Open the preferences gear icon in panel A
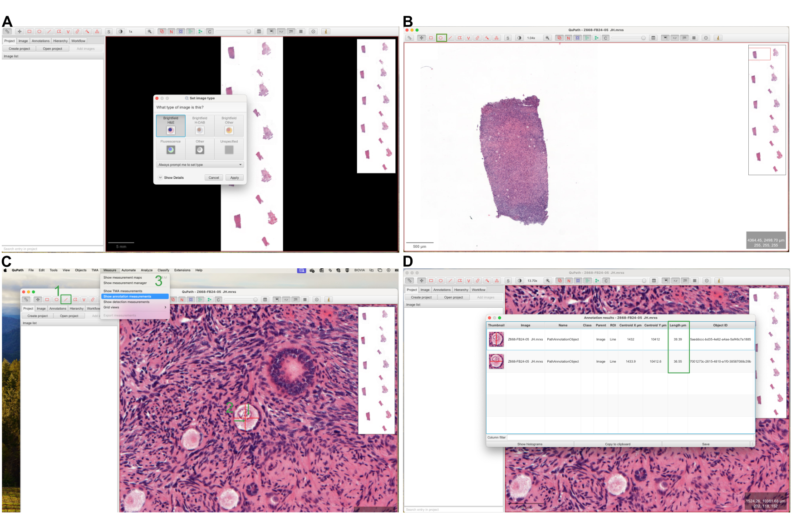Screen dimensions: 796x532 (313, 31)
